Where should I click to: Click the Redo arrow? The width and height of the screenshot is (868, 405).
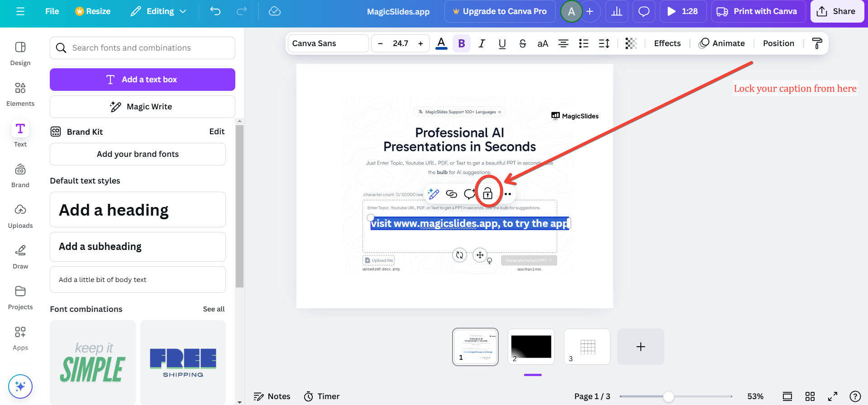point(242,11)
